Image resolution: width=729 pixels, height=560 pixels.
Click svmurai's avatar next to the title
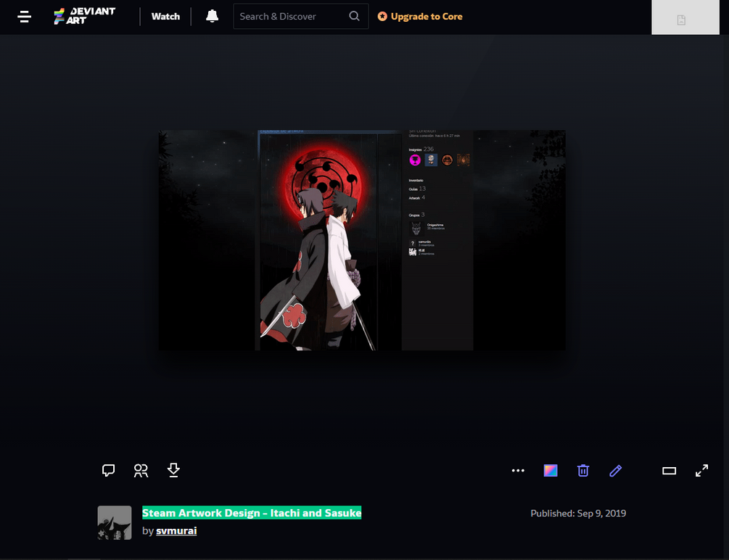point(115,523)
